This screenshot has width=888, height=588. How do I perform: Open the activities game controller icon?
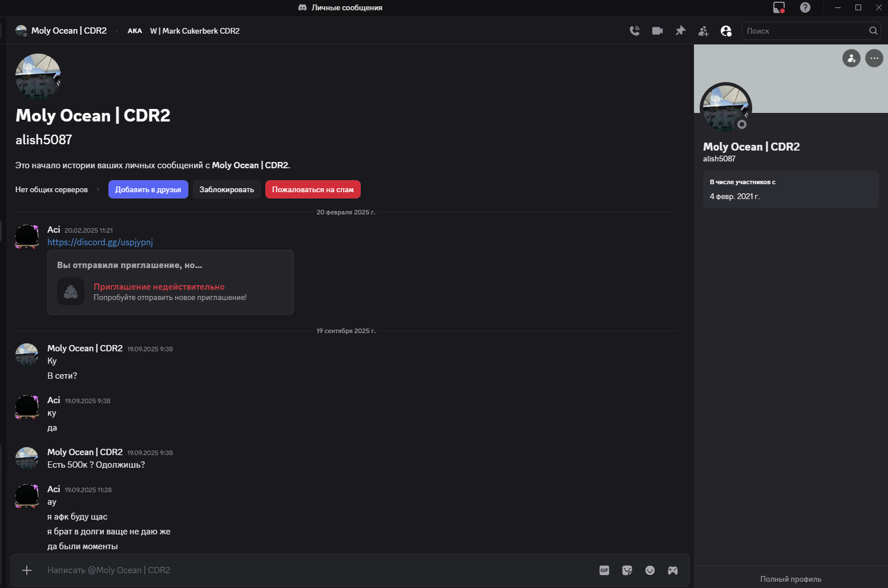point(673,570)
